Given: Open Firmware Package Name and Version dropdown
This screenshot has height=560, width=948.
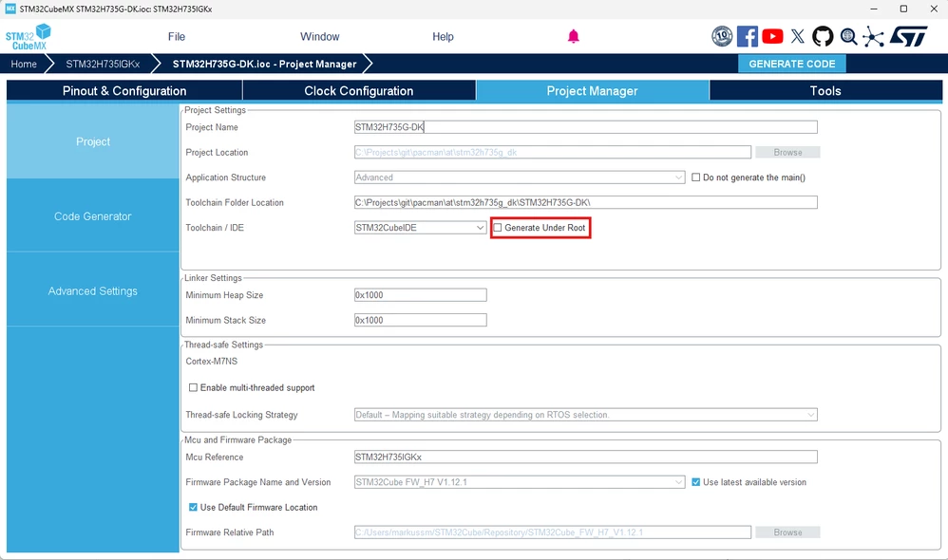Looking at the screenshot, I should click(x=520, y=482).
